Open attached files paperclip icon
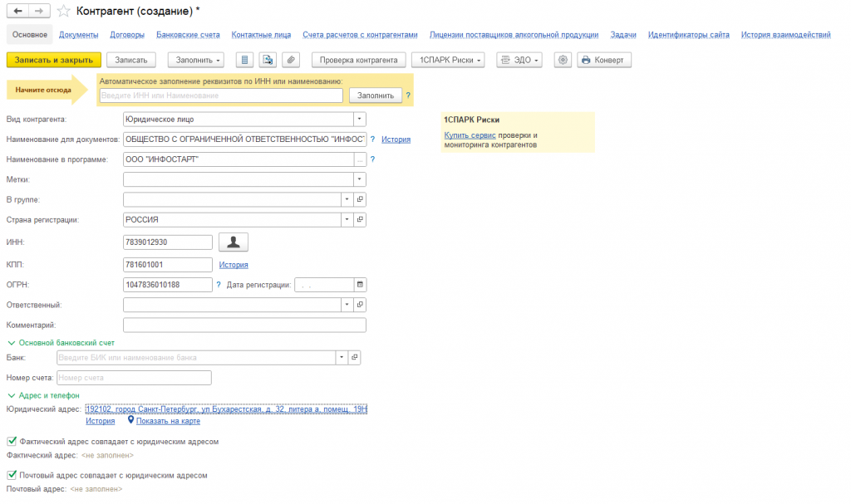851x504 pixels. coord(291,61)
